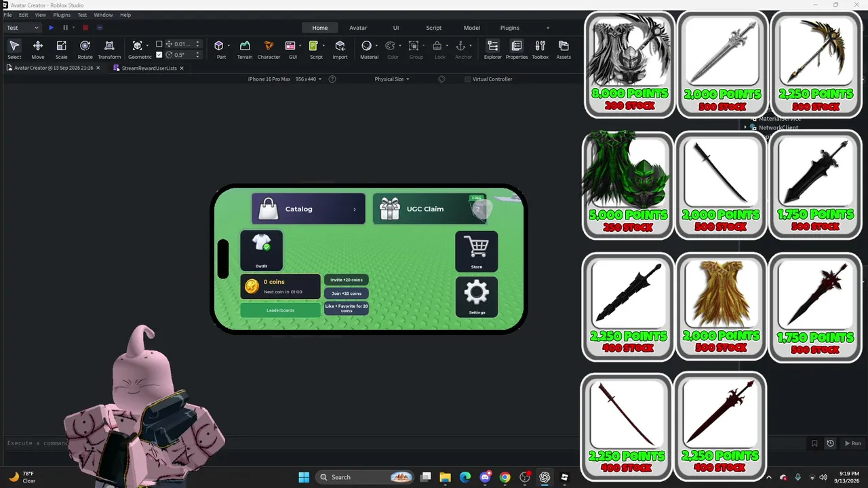868x488 pixels.
Task: Select the green armor 5,000 points item card
Action: (x=628, y=186)
